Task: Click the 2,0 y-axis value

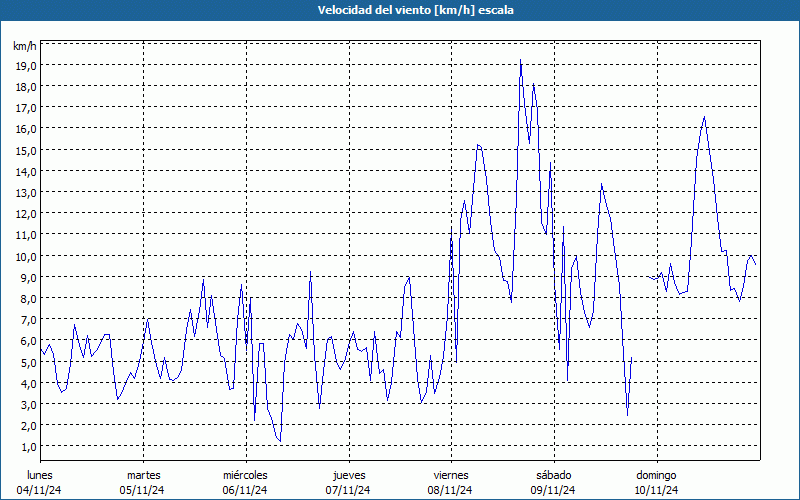Action: [x=29, y=426]
